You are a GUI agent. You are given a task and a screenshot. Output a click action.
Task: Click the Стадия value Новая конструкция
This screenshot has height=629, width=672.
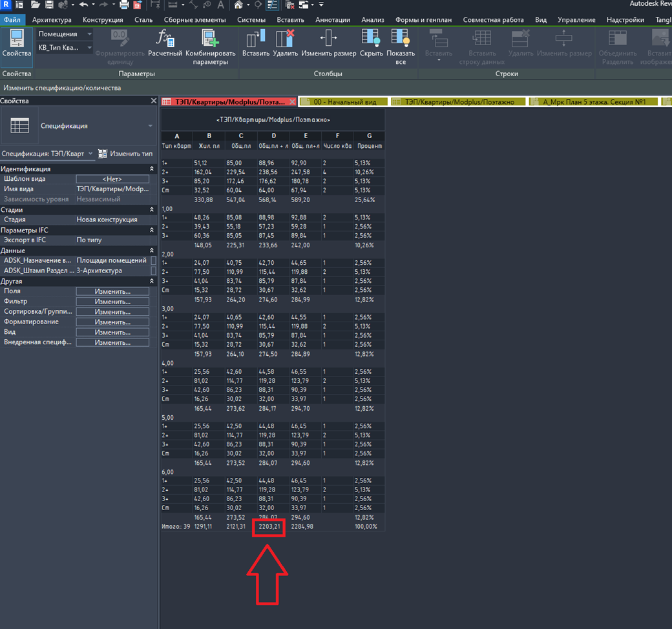pos(112,220)
